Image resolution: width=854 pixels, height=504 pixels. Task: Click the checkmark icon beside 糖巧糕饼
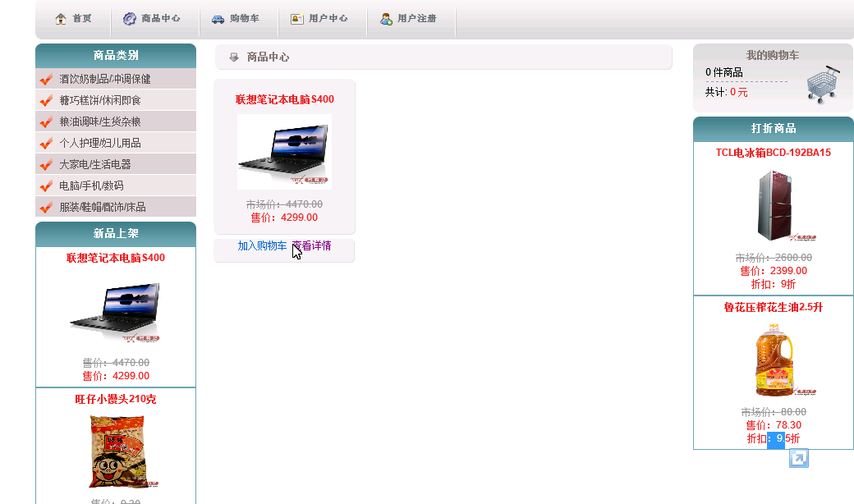coord(46,101)
